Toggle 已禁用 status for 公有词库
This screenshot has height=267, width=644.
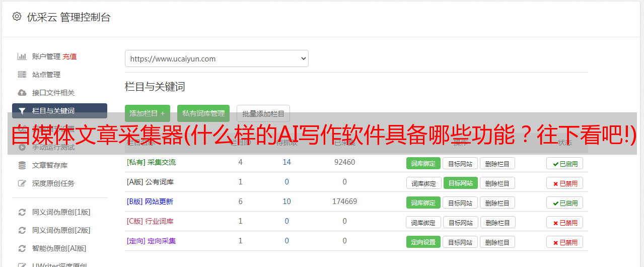(x=564, y=183)
